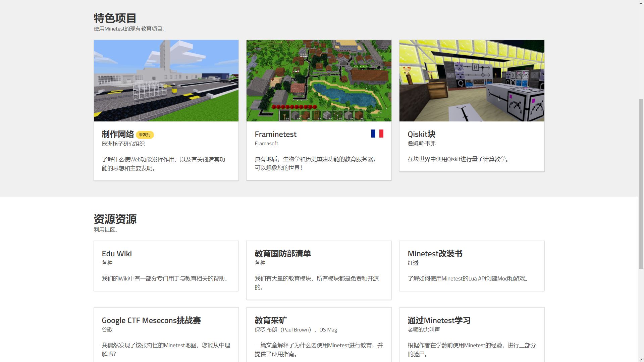Click the scrollbar down arrow
This screenshot has height=362, width=644.
point(641,359)
